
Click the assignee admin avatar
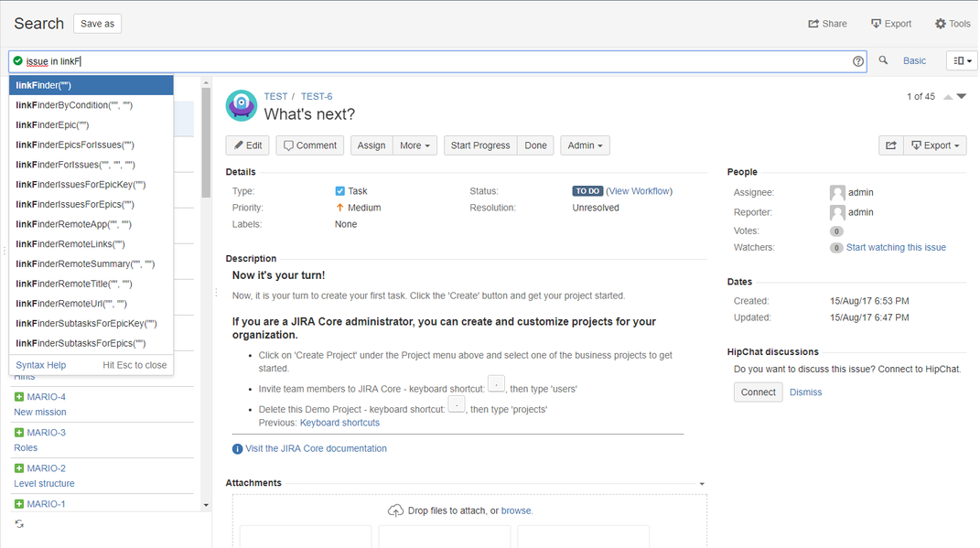click(x=837, y=192)
